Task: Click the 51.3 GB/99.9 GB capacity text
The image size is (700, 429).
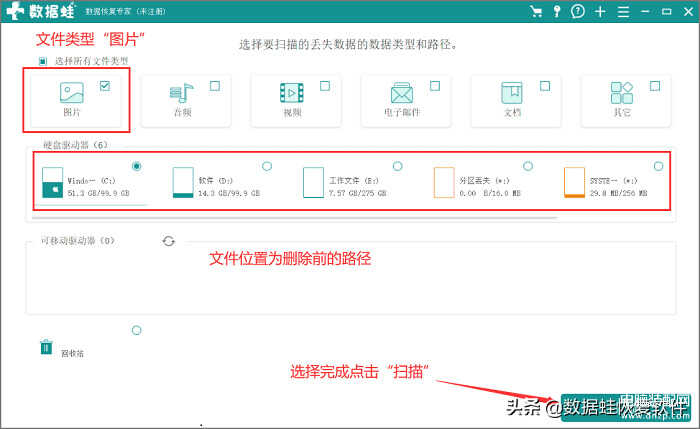Action: point(99,193)
